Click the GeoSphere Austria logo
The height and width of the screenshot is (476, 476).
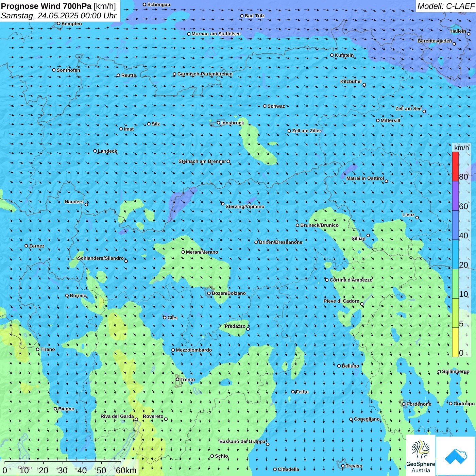coord(421,455)
